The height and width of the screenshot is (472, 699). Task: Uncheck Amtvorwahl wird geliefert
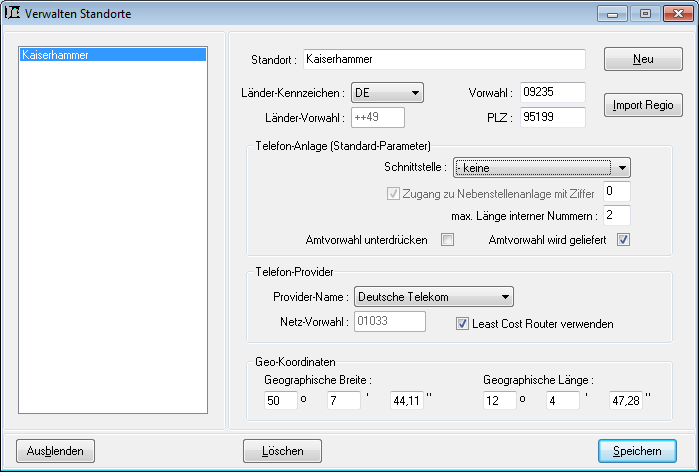coord(623,240)
